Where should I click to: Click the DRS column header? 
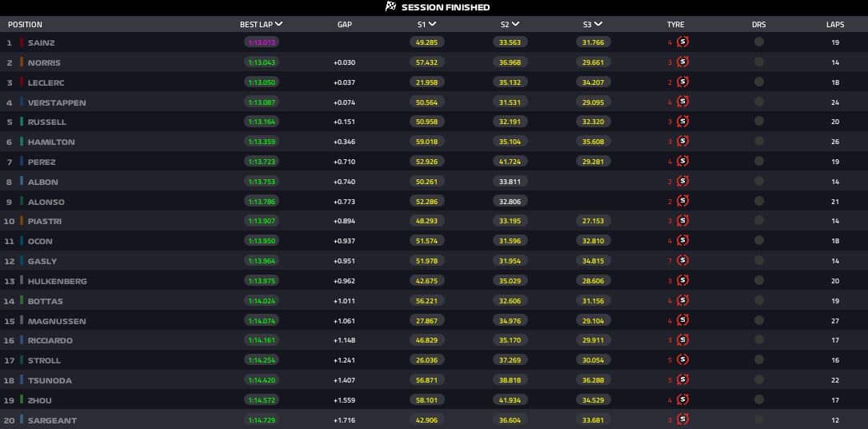[x=759, y=24]
